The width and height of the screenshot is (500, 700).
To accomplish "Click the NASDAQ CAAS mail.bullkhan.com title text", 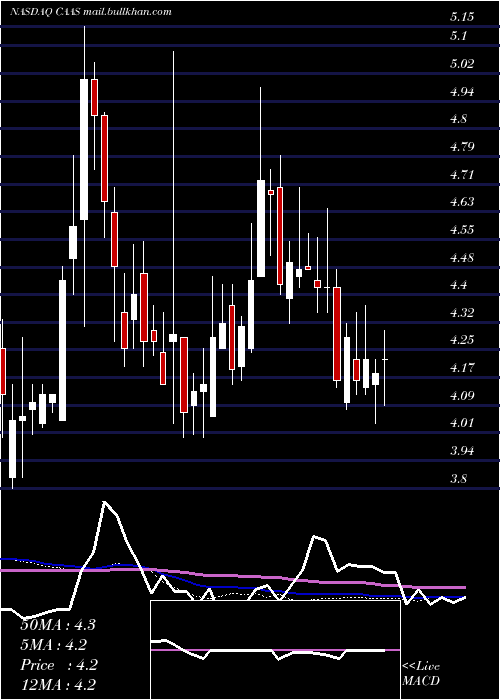I will click(x=91, y=12).
